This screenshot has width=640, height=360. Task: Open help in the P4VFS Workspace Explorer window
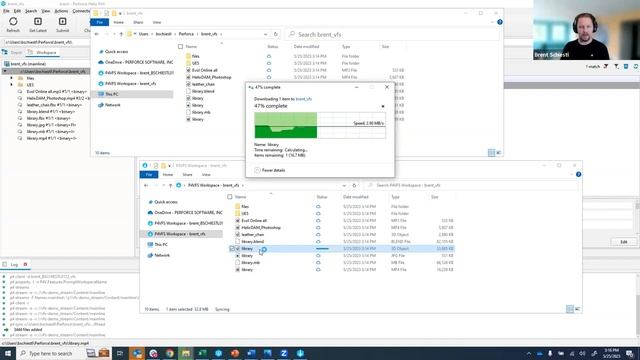578,174
